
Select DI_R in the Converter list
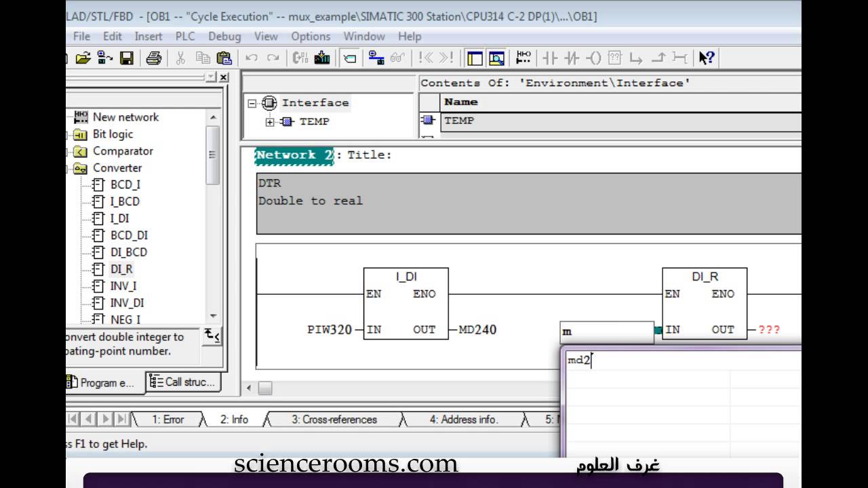pos(121,269)
